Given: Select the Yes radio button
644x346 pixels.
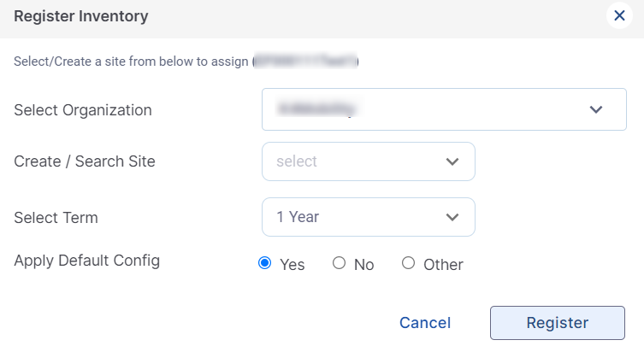Looking at the screenshot, I should pos(264,263).
